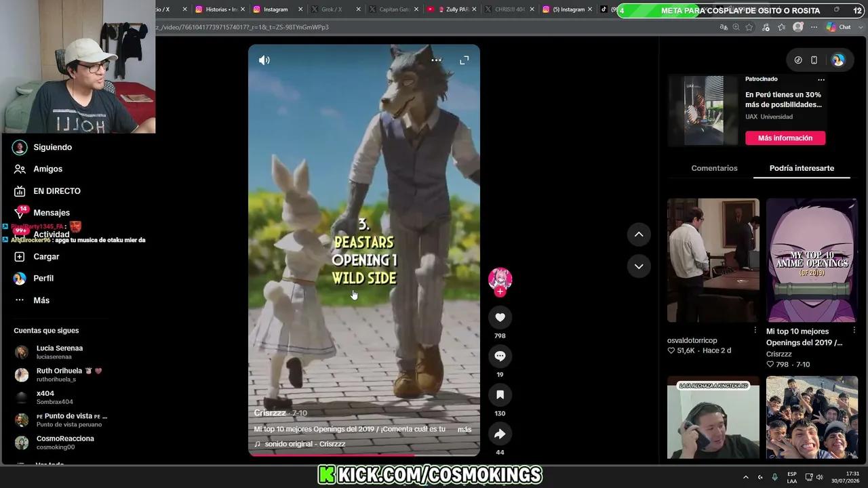Open group of boys video thumbnail

pyautogui.click(x=812, y=418)
